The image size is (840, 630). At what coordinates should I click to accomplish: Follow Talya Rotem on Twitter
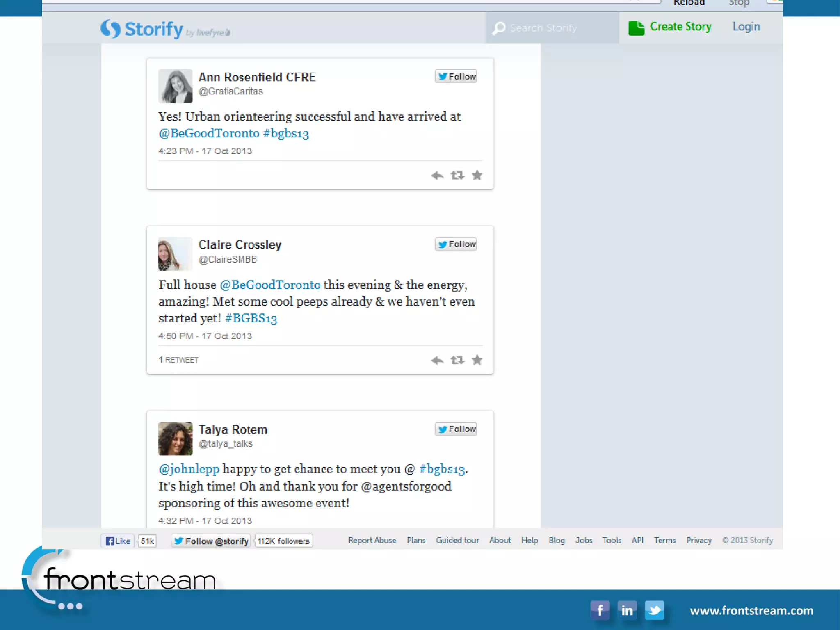click(456, 429)
